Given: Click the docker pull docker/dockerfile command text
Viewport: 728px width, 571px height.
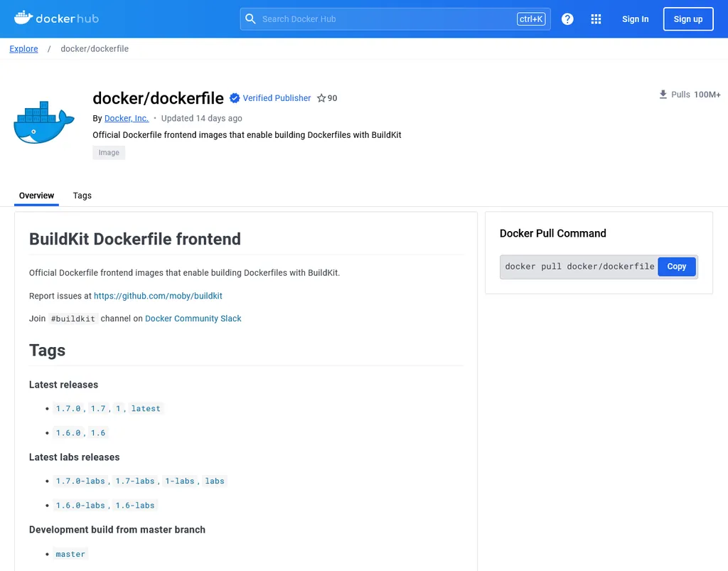Looking at the screenshot, I should pyautogui.click(x=579, y=267).
